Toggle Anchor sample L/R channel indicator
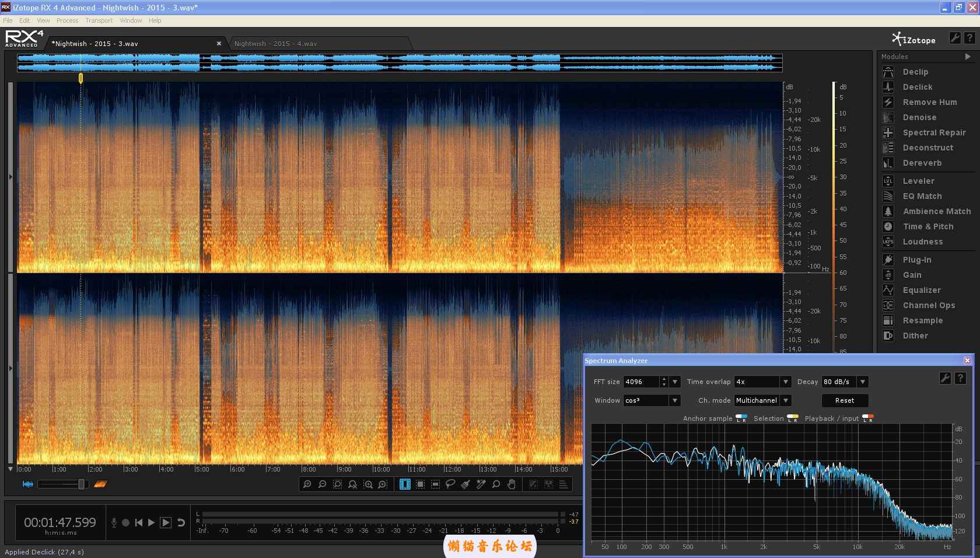 [x=741, y=418]
